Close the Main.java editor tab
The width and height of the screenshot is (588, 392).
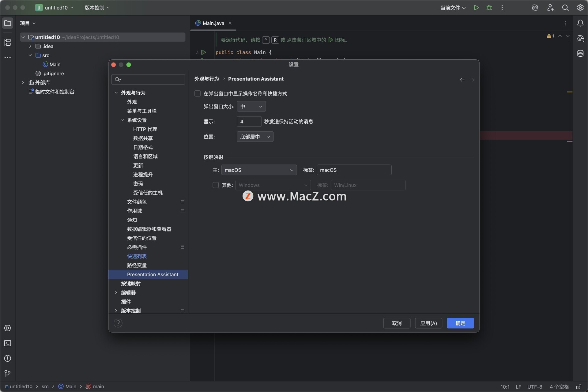click(x=230, y=23)
